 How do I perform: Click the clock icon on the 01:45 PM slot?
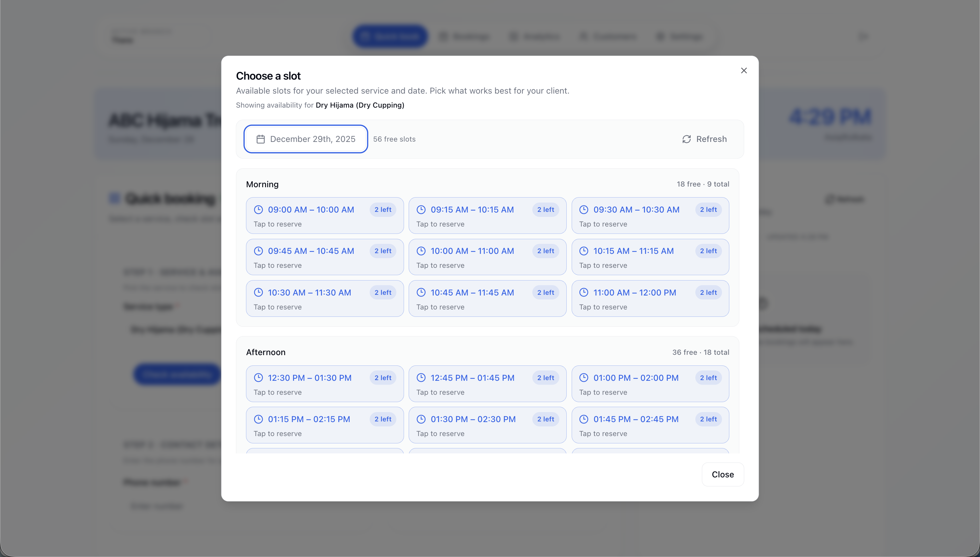click(x=583, y=419)
